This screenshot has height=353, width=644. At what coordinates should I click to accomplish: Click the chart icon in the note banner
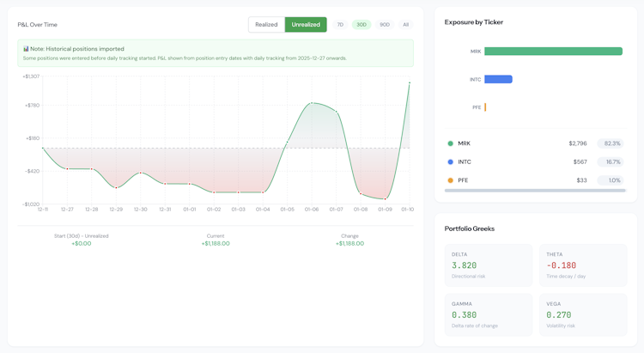tap(26, 48)
